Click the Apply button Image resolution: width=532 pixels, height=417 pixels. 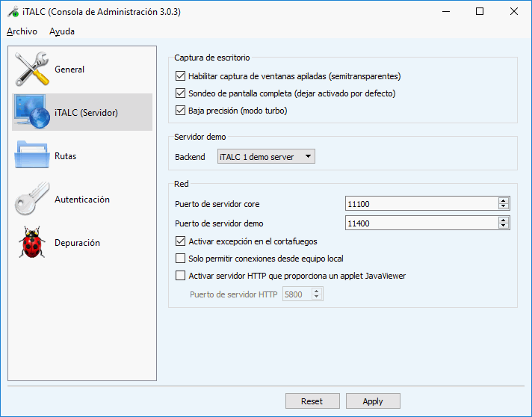[373, 401]
